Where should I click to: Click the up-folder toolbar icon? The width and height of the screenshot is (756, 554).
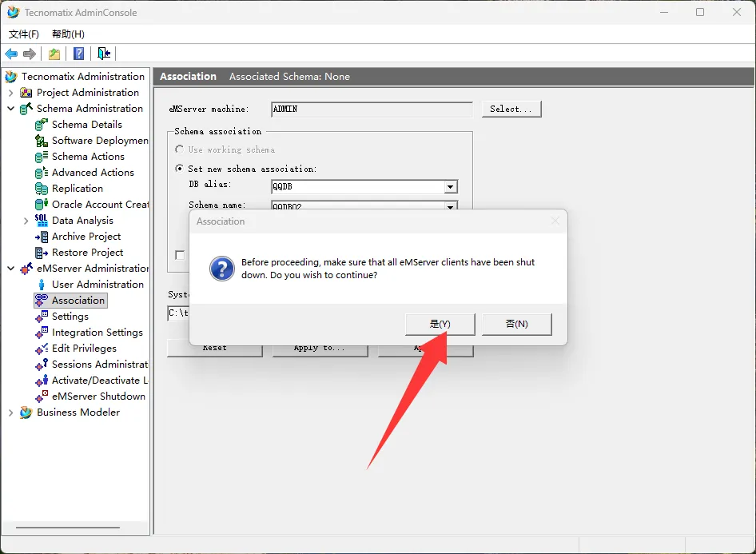point(54,54)
